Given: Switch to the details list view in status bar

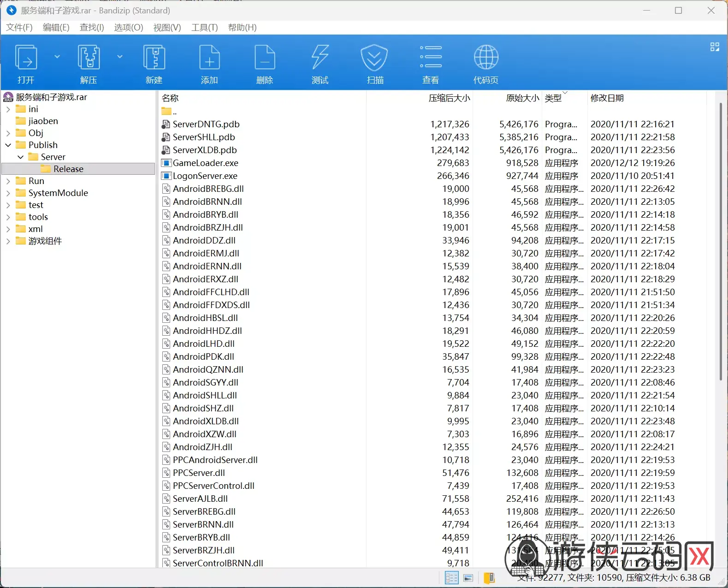Looking at the screenshot, I should 452,578.
